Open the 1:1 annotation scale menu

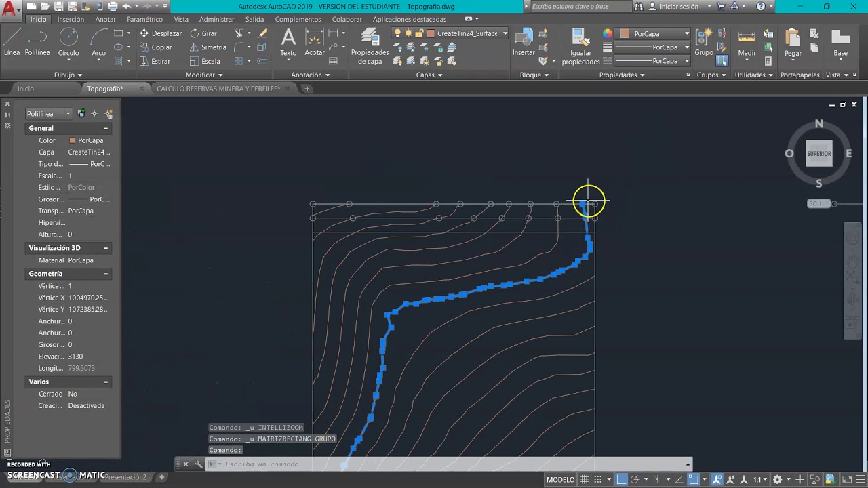pyautogui.click(x=759, y=479)
